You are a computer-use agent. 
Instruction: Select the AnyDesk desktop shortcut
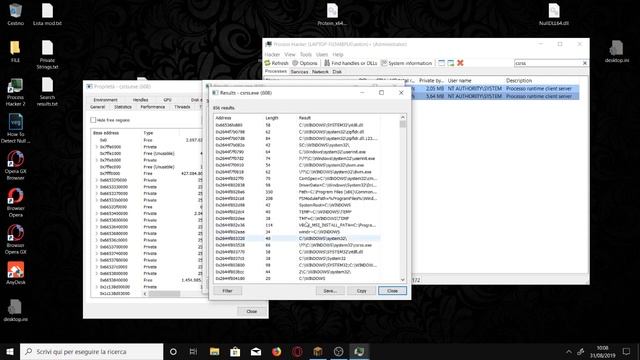click(x=16, y=273)
